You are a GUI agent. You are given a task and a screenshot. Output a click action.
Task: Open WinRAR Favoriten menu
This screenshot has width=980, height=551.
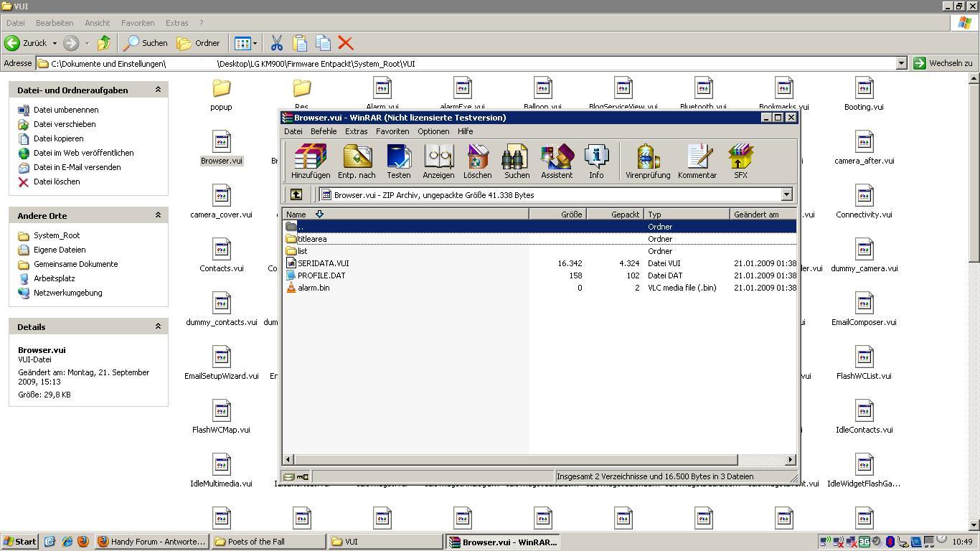click(x=392, y=131)
